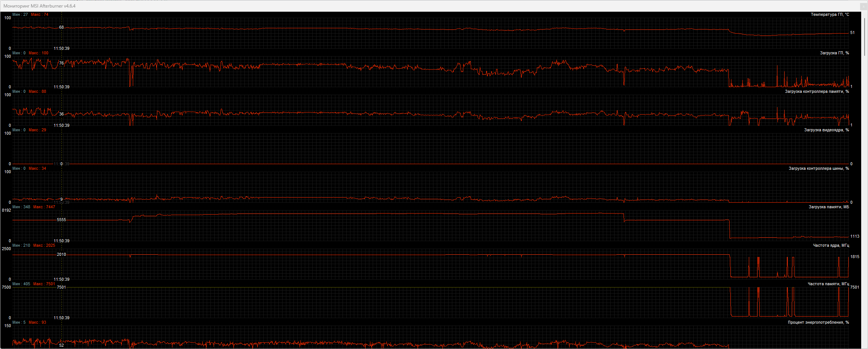
Task: Click the '11:50:39' timestamp under the temperature graph
Action: pos(61,49)
